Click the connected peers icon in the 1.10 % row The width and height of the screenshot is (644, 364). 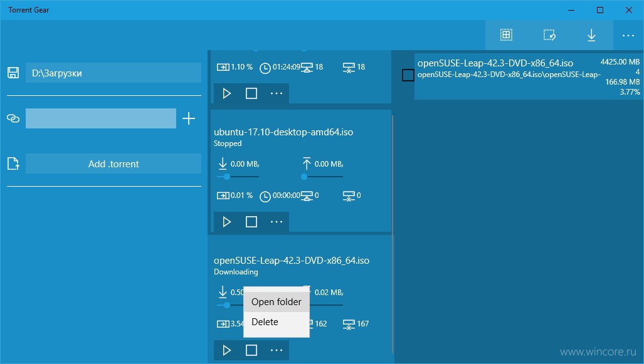(307, 67)
